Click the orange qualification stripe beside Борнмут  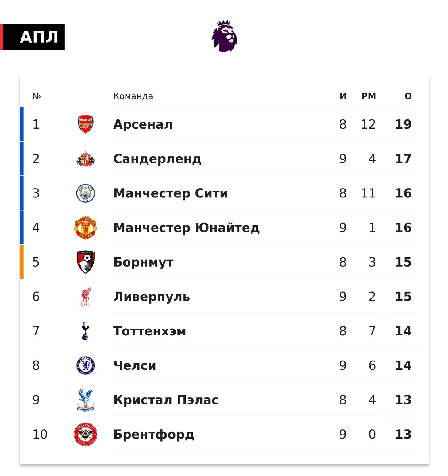(x=22, y=262)
